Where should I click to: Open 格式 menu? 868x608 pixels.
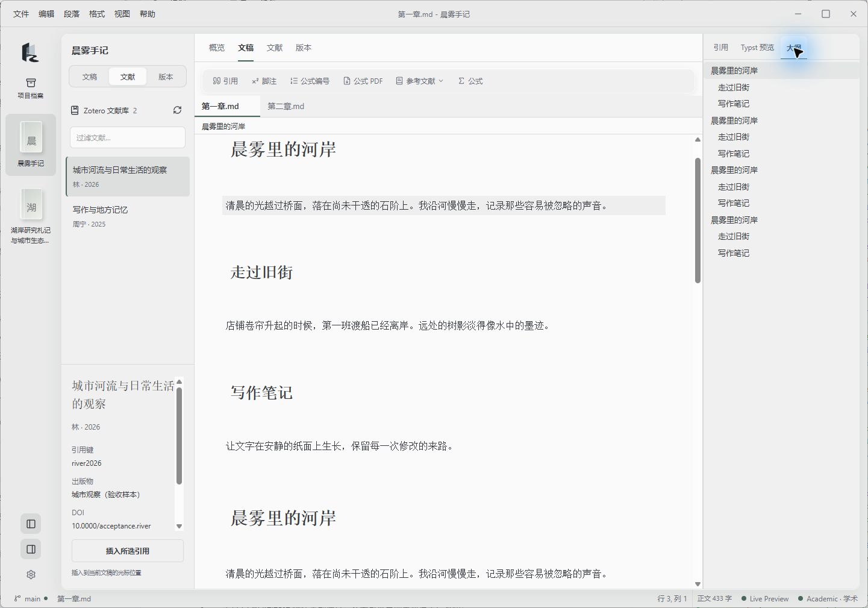97,14
